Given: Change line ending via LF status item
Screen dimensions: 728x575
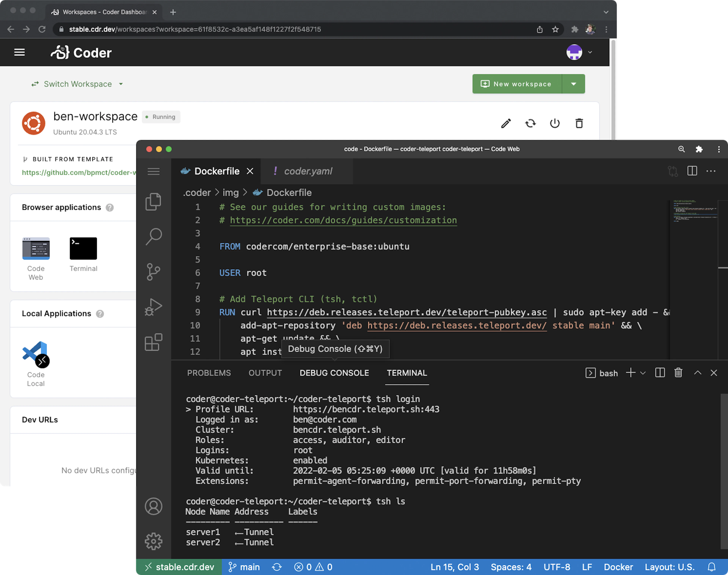Looking at the screenshot, I should tap(587, 567).
